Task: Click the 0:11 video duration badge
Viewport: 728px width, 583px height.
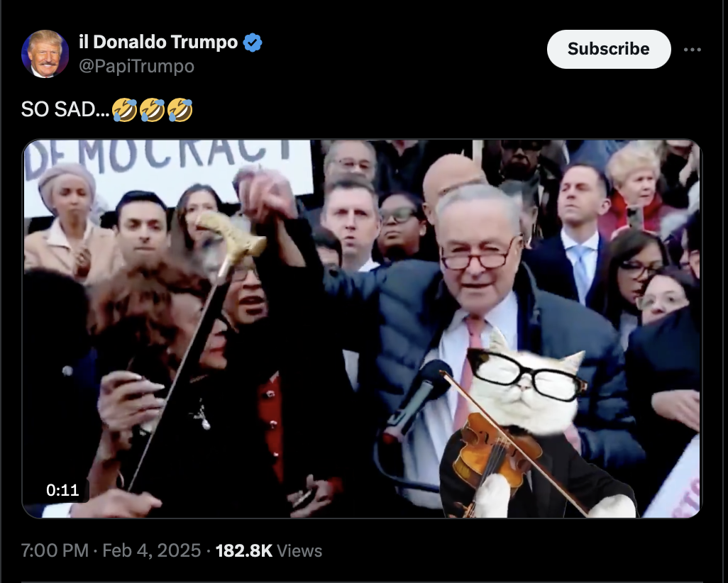Action: pyautogui.click(x=62, y=490)
